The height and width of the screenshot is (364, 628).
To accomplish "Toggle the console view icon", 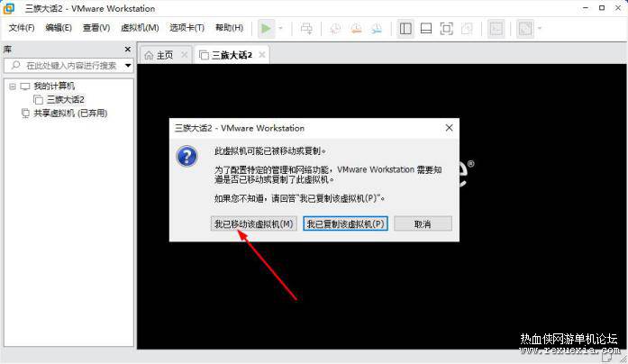I will pos(496,29).
